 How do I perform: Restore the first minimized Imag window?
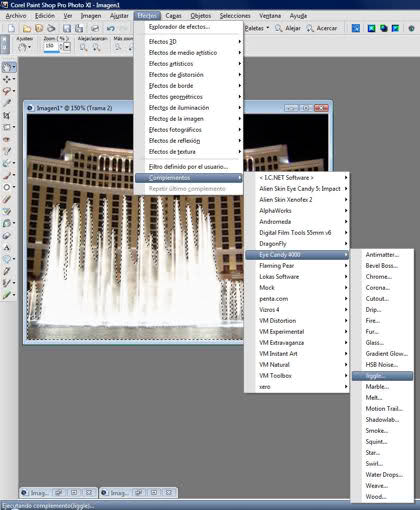pos(59,492)
